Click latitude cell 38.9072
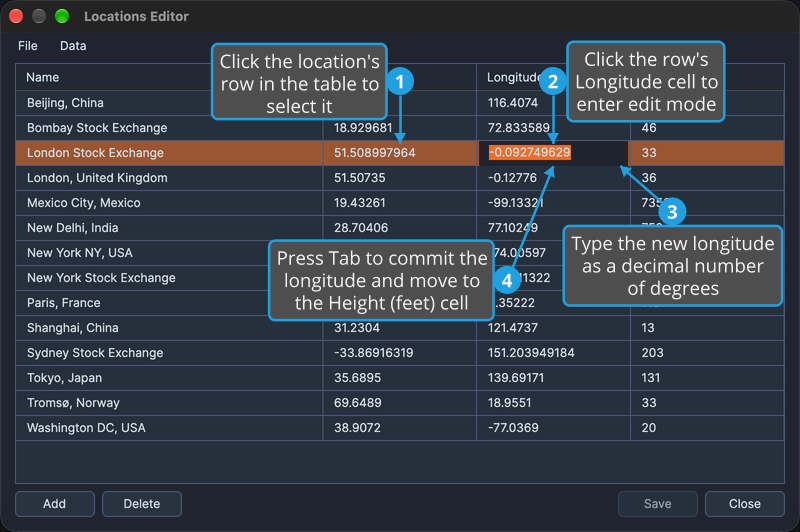The width and height of the screenshot is (800, 532). [x=400, y=428]
